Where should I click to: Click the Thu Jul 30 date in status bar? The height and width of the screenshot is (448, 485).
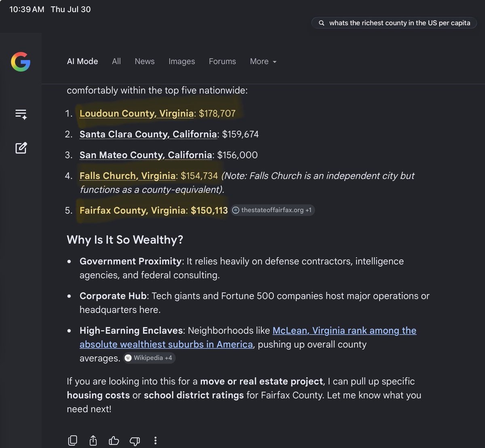pyautogui.click(x=71, y=9)
